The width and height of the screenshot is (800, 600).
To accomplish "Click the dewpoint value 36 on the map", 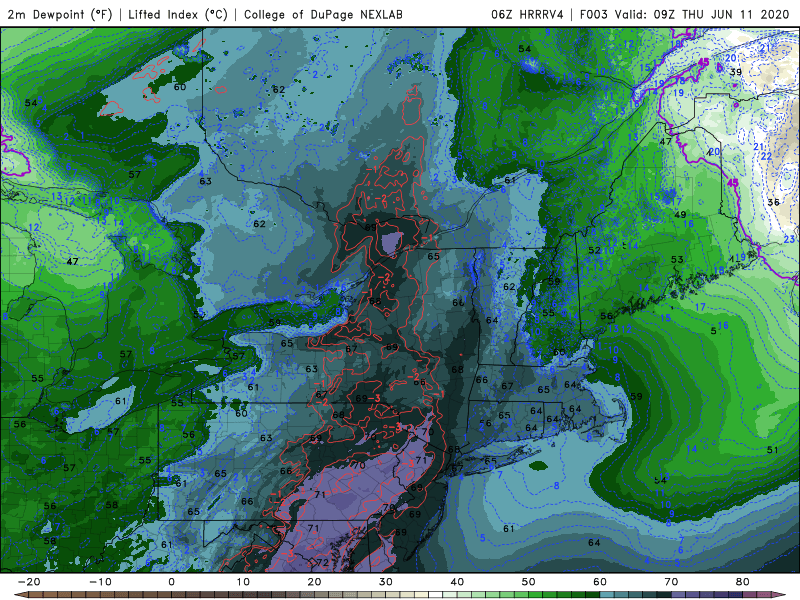I will tap(773, 202).
